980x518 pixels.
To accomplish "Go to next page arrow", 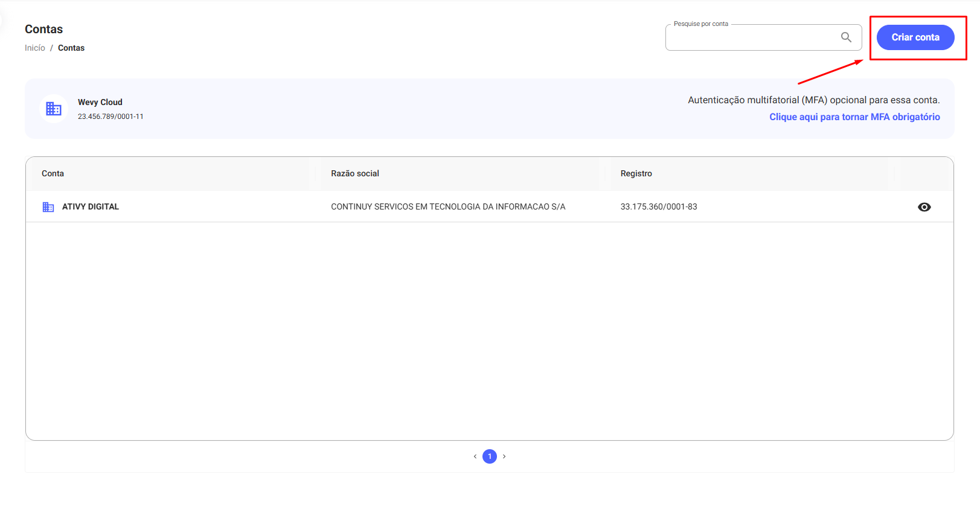I will (x=504, y=456).
